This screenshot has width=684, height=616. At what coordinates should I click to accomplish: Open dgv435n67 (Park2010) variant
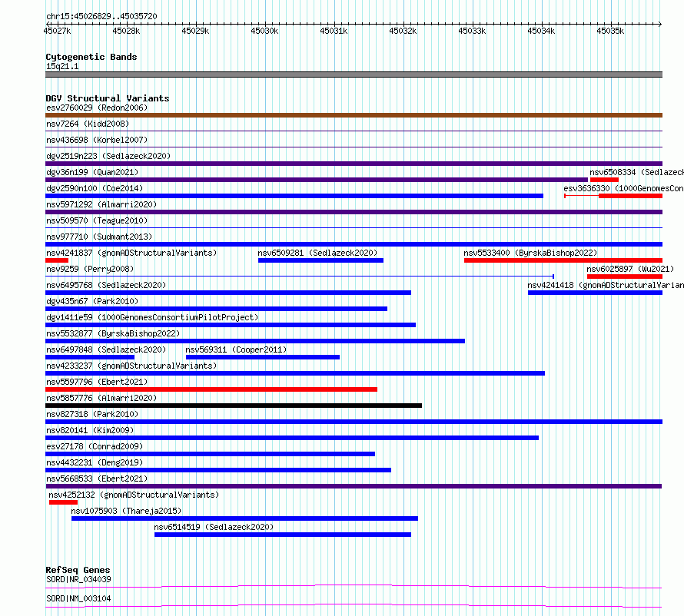pos(92,301)
